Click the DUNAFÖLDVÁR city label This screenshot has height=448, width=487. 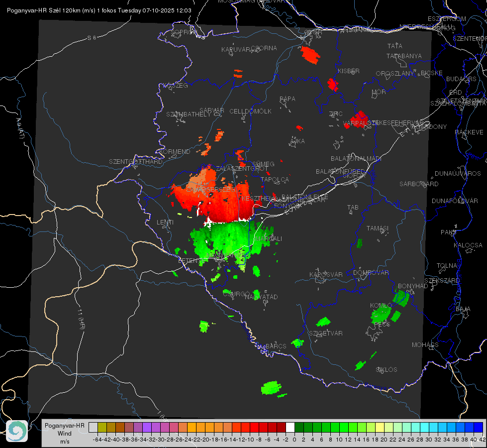coord(455,201)
